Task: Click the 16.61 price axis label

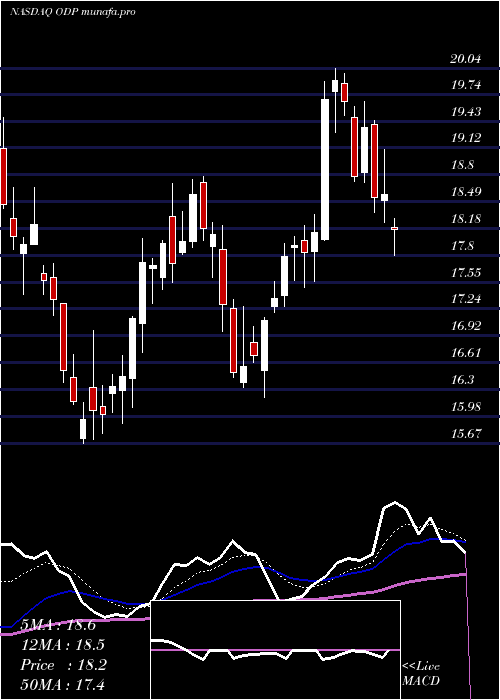Action: coord(466,353)
